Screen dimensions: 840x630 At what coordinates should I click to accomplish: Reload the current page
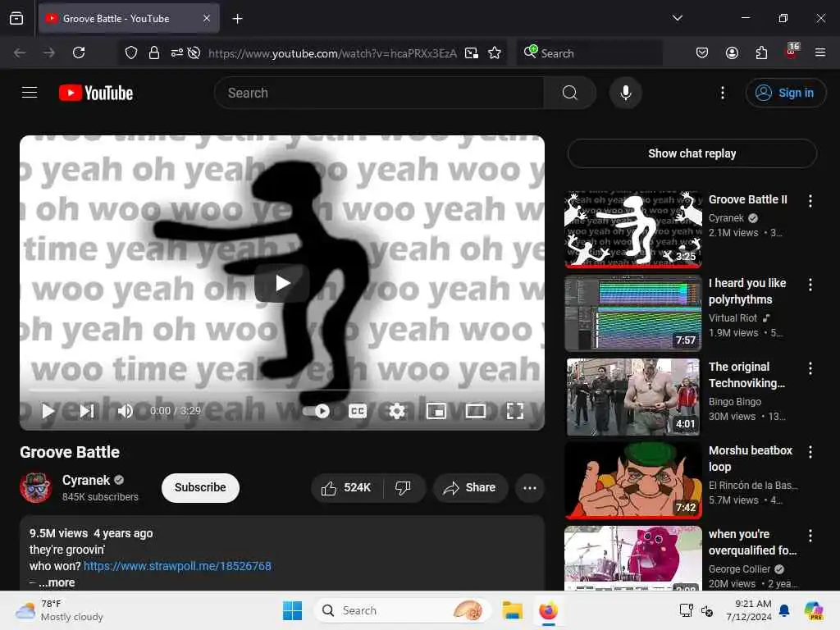coord(79,52)
